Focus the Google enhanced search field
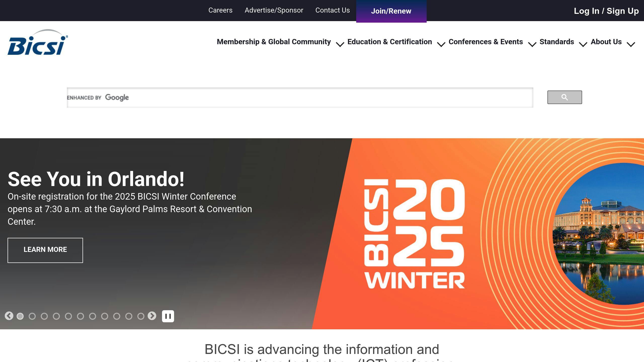The width and height of the screenshot is (644, 362). (x=300, y=98)
